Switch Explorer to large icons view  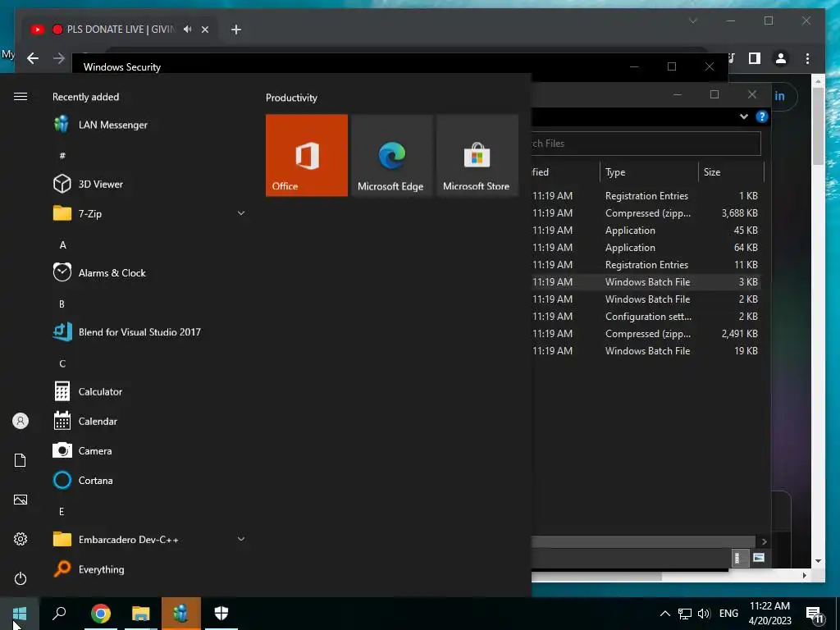[x=759, y=558]
